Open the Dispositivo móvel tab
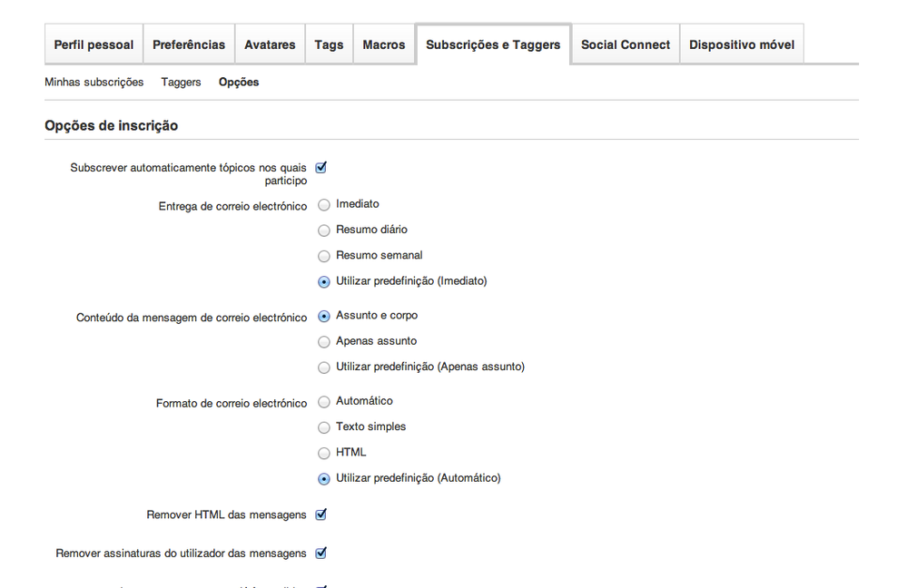 coord(742,44)
